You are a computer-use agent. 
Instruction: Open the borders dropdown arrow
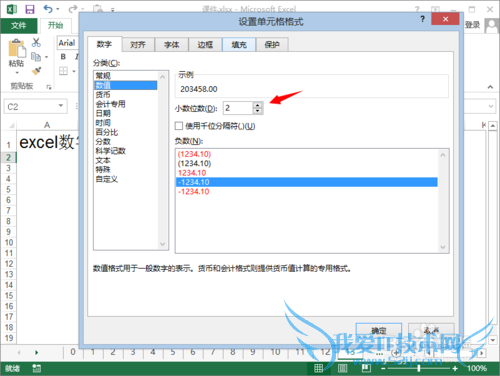[74, 71]
